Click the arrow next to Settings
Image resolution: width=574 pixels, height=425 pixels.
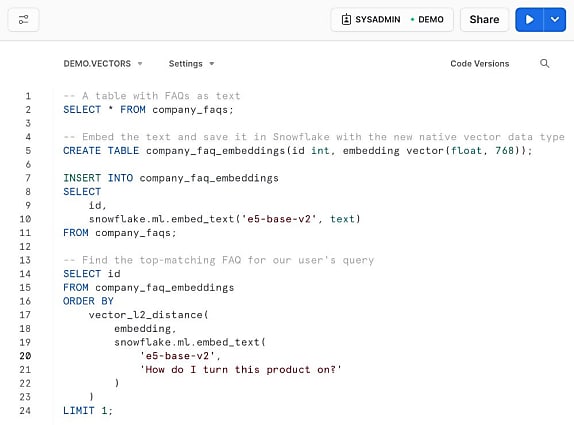point(211,64)
